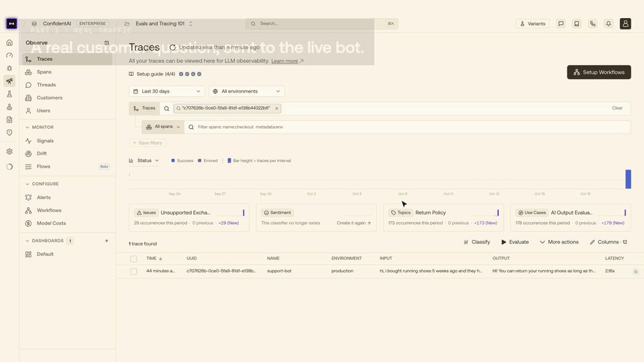Add a new dashboard with plus icon
Screen dimensions: 644x362
coord(107,241)
